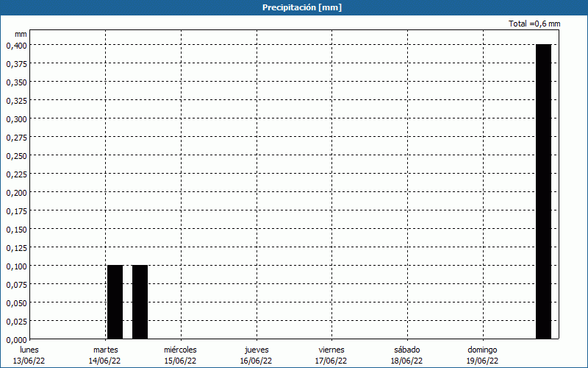Click the 0,125 y-axis value

pyautogui.click(x=17, y=248)
